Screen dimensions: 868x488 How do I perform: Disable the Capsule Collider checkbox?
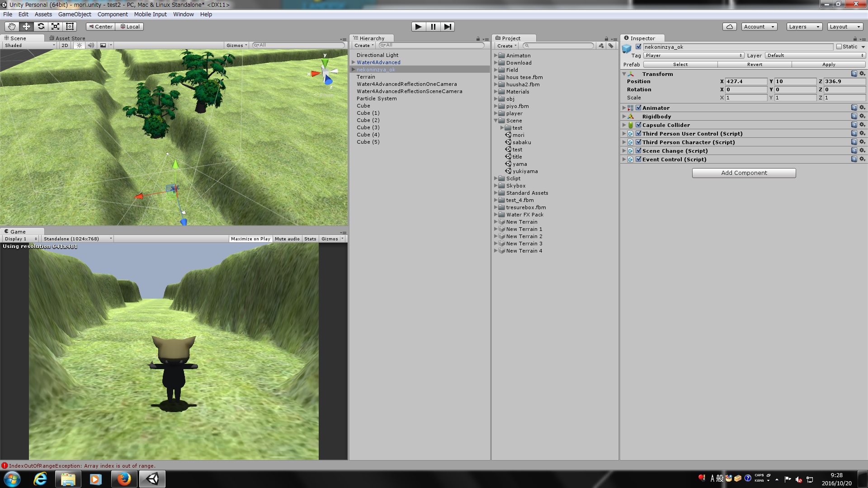click(x=638, y=125)
